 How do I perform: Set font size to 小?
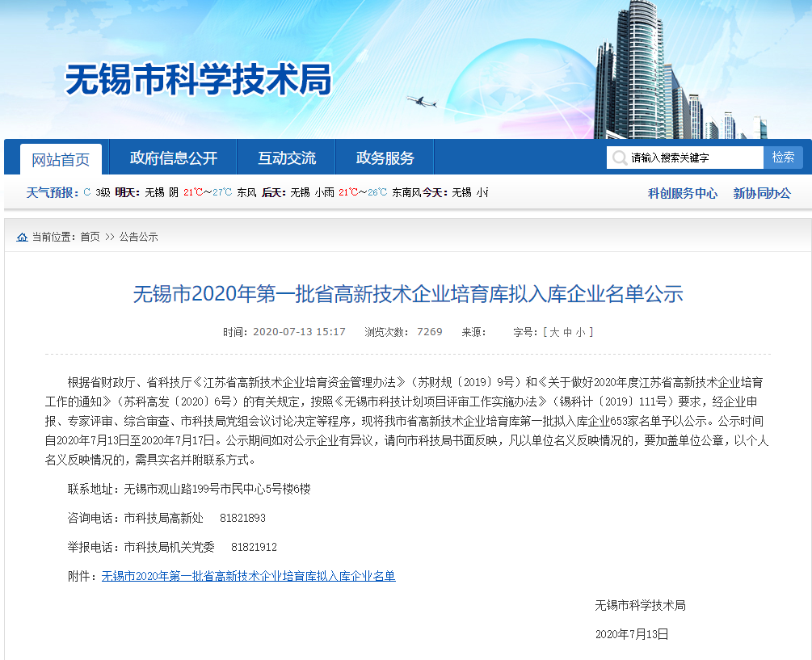click(580, 332)
